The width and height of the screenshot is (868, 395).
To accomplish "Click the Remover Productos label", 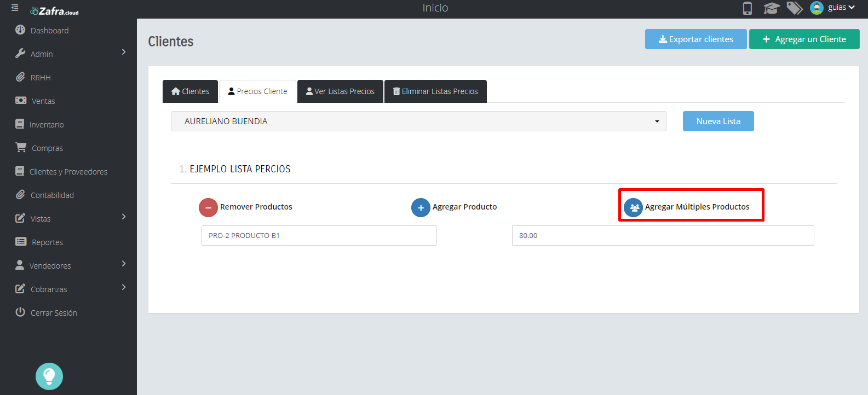I will (x=256, y=207).
